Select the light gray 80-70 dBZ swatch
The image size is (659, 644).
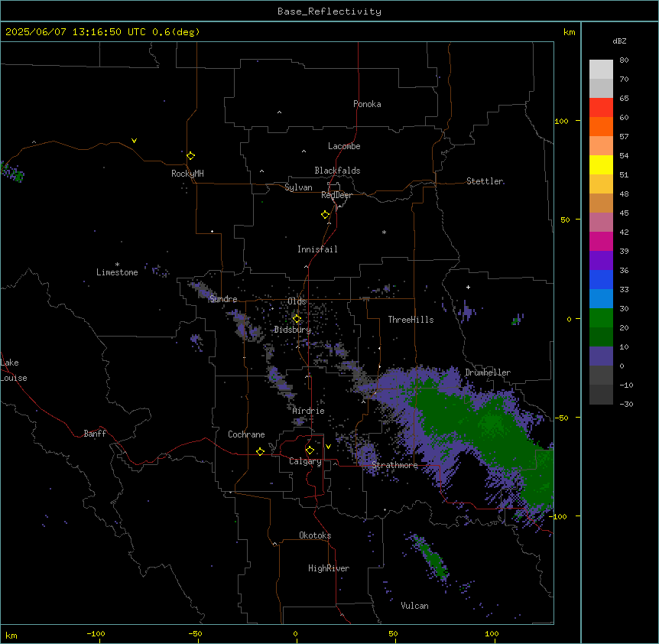pyautogui.click(x=601, y=70)
